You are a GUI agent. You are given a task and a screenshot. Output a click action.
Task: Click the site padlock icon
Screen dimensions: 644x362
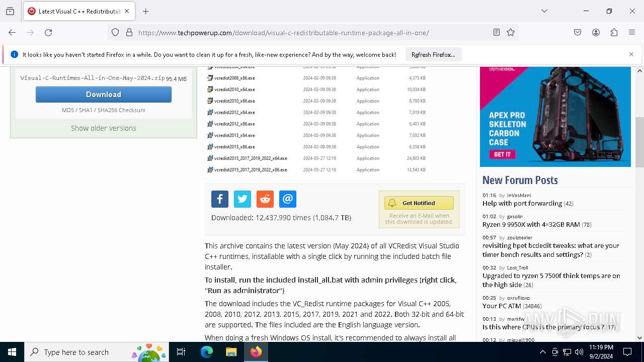click(129, 33)
